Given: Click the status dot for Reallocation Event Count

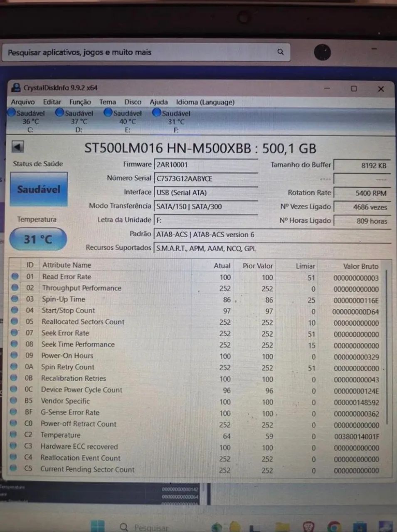Looking at the screenshot, I should click(x=13, y=457).
